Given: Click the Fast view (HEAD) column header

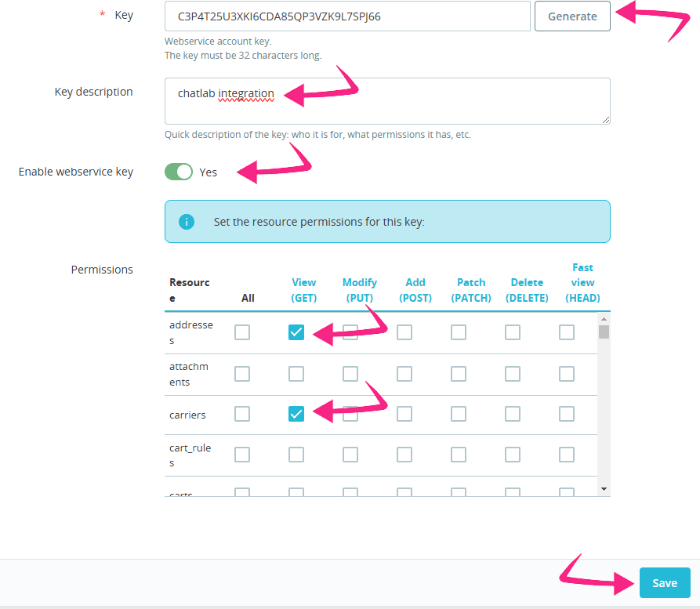Looking at the screenshot, I should (x=582, y=282).
